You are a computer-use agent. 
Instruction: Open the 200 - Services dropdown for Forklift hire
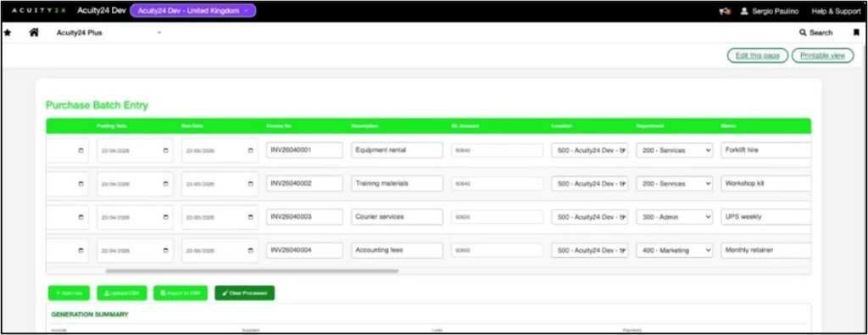click(x=674, y=150)
